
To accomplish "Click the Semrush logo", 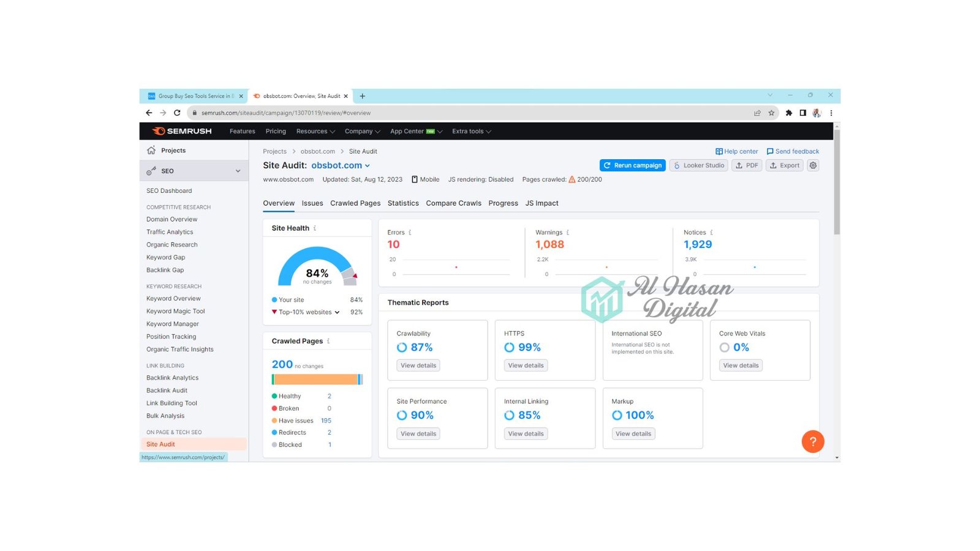I will (x=182, y=131).
